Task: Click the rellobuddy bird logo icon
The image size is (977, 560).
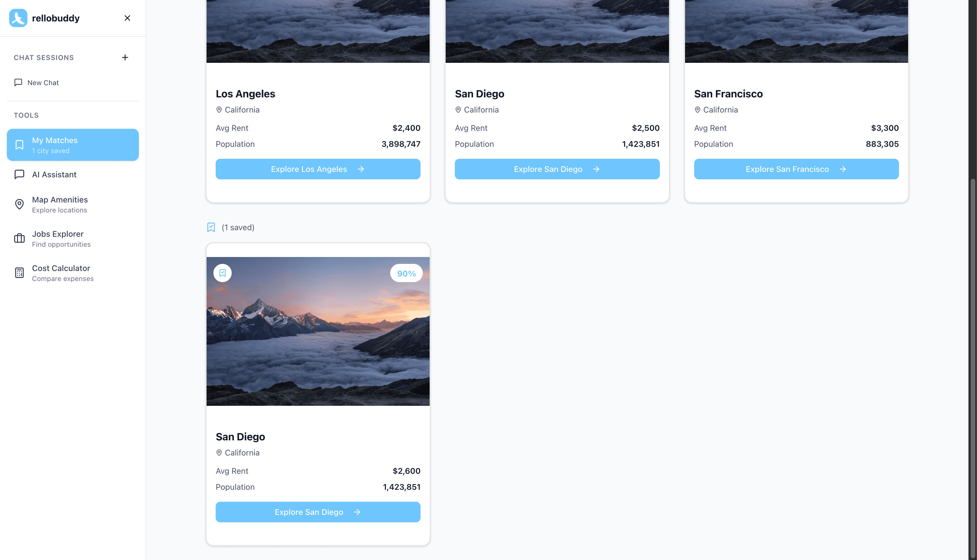Action: click(x=18, y=18)
